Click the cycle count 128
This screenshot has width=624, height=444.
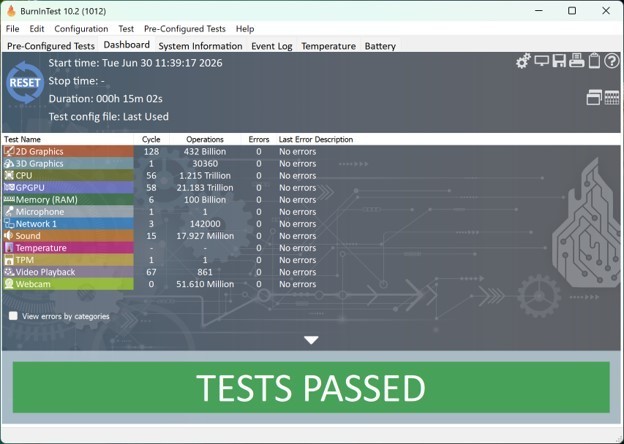(x=151, y=151)
